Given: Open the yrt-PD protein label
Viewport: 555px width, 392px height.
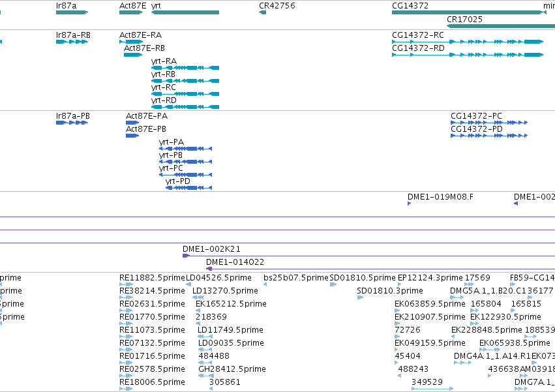Looking at the screenshot, I should point(178,182).
